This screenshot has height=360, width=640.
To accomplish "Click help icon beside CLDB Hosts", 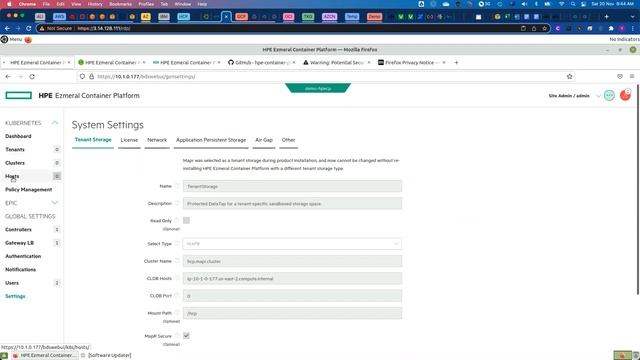I will (177, 278).
